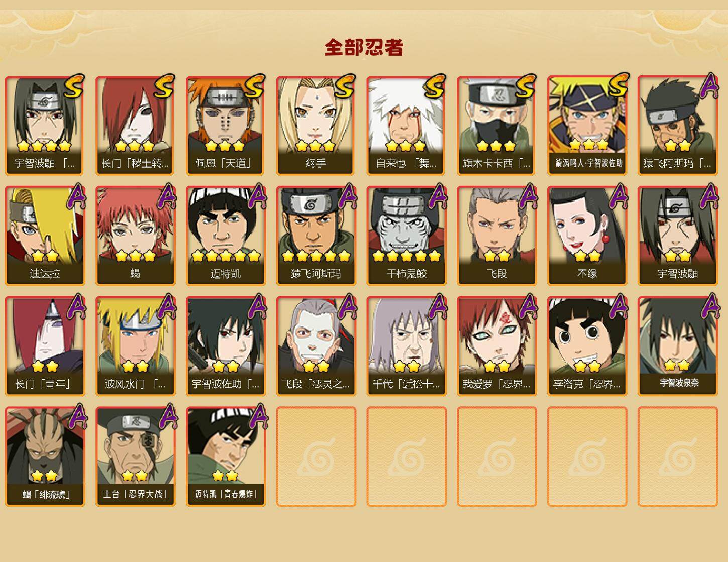Select the 蝎 red-haired ninja card

[135, 236]
